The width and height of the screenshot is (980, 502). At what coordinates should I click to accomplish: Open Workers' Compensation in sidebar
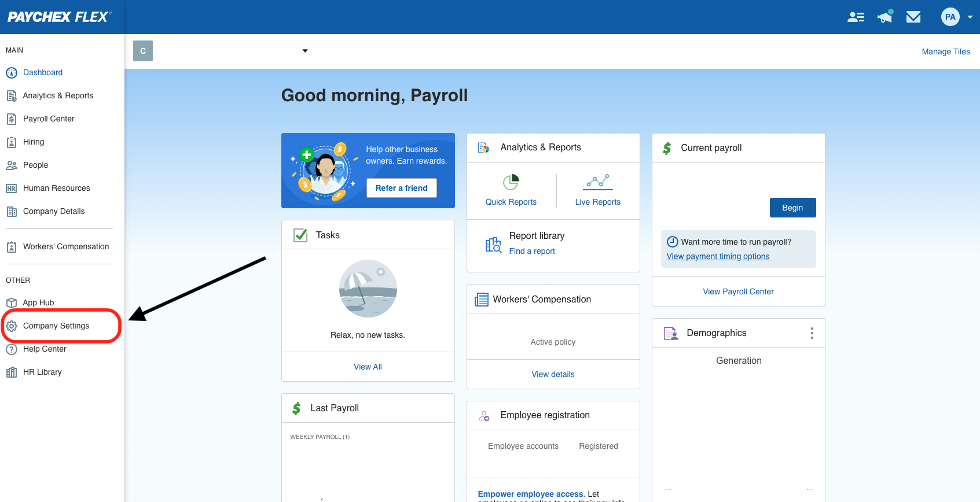pos(66,246)
